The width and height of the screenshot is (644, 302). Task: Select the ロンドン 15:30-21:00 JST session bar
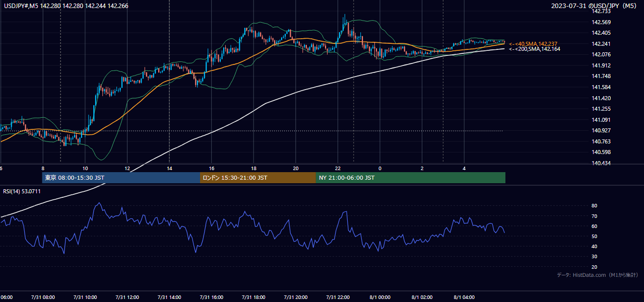tap(258, 178)
